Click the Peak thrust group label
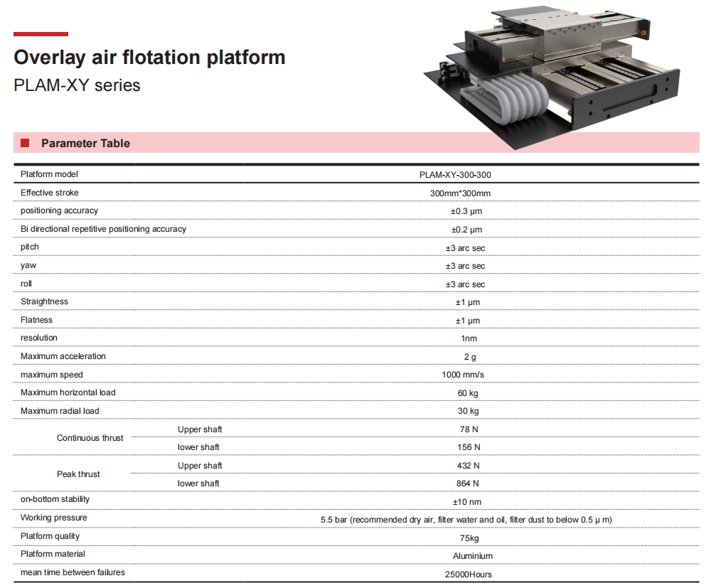Screen dimensions: 711x588 (x=78, y=474)
